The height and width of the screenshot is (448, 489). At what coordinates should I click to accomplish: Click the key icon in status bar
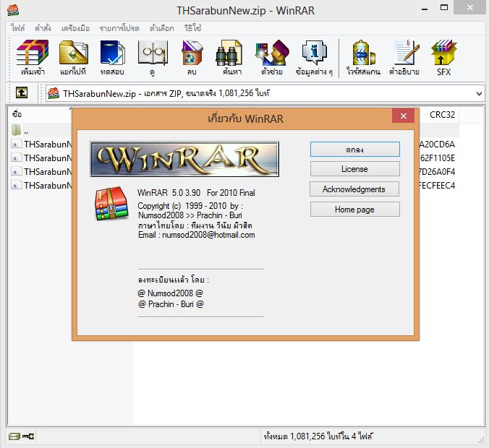(x=28, y=436)
